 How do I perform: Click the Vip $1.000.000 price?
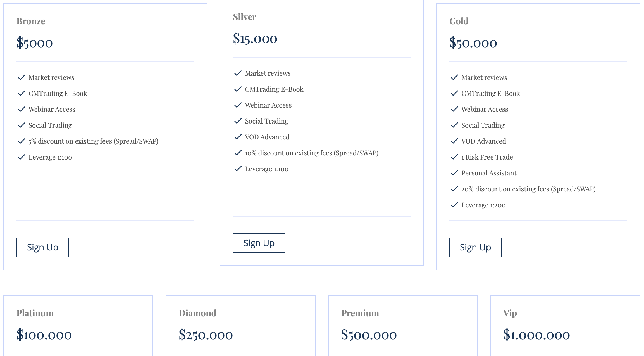click(x=536, y=335)
